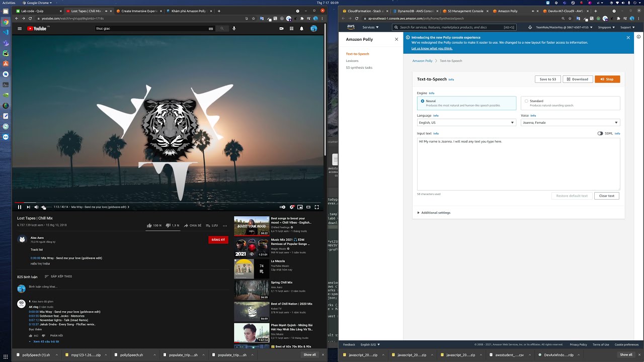This screenshot has height=362, width=644.
Task: Like the Lost Tapes video
Action: (x=154, y=226)
